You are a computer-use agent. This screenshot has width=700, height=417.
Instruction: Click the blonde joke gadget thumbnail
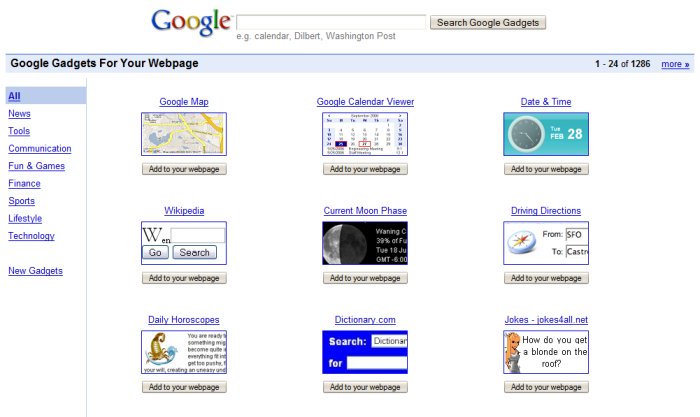[x=546, y=352]
